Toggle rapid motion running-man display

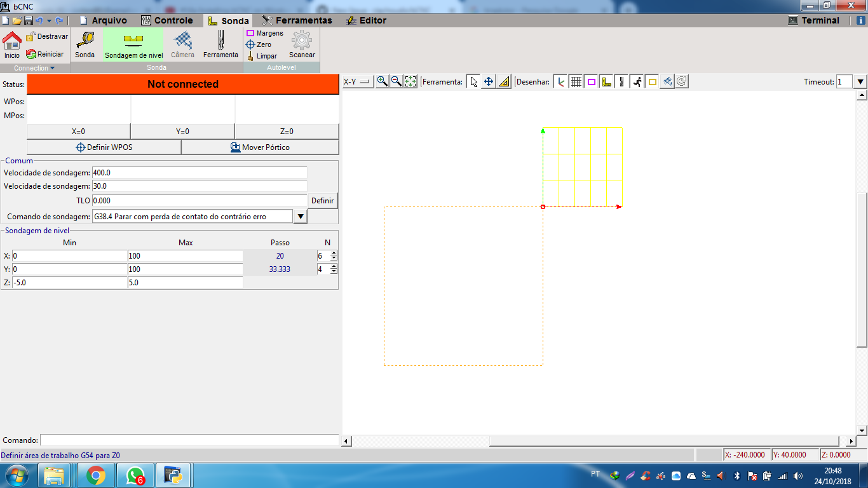637,81
